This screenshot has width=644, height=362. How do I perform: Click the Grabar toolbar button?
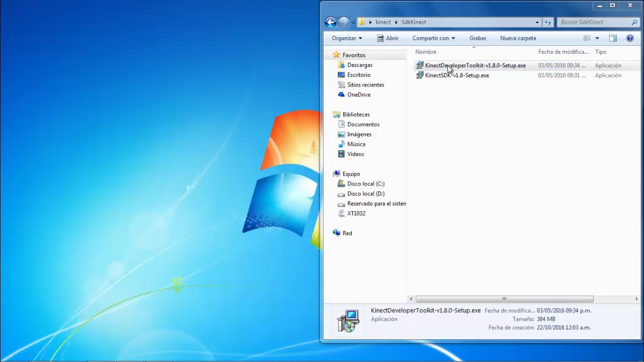(478, 38)
